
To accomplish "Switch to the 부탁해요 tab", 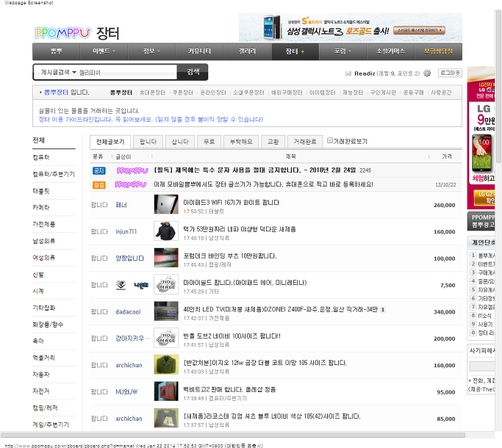I will point(241,142).
